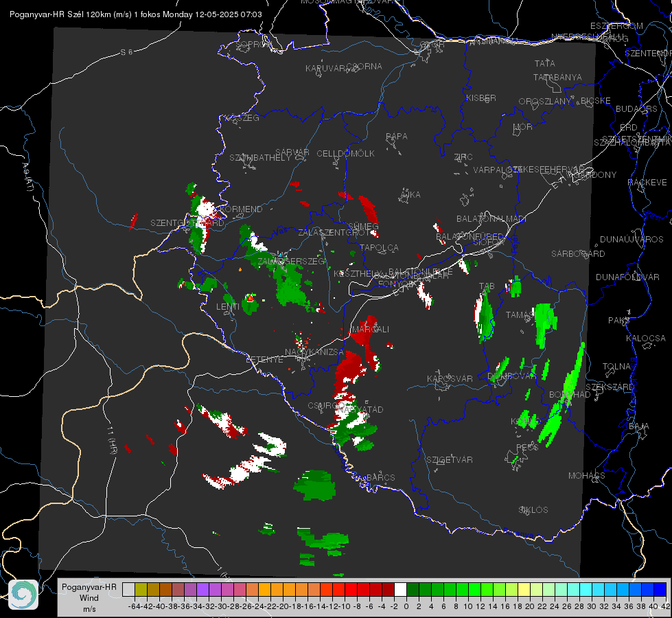Click the OROSZLANY city label
Viewport: 672px width, 618px height.
(x=545, y=101)
